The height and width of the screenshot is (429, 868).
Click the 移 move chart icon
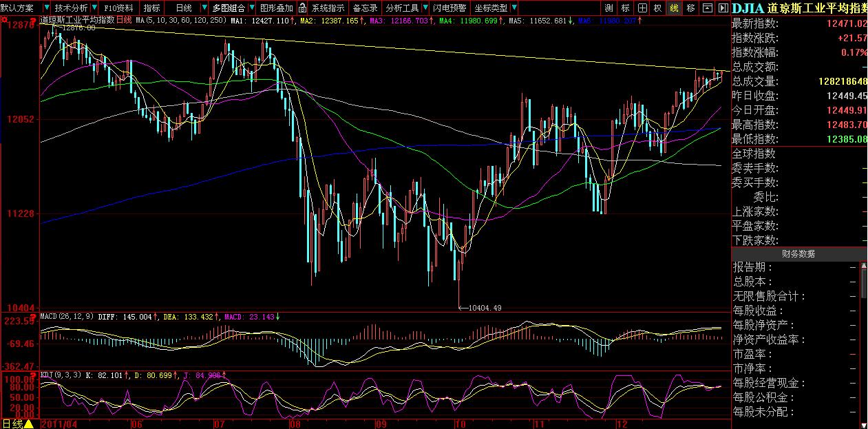point(690,8)
